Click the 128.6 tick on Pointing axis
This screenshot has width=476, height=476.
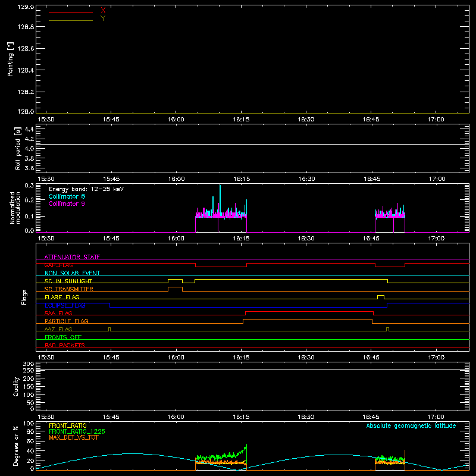[x=26, y=49]
